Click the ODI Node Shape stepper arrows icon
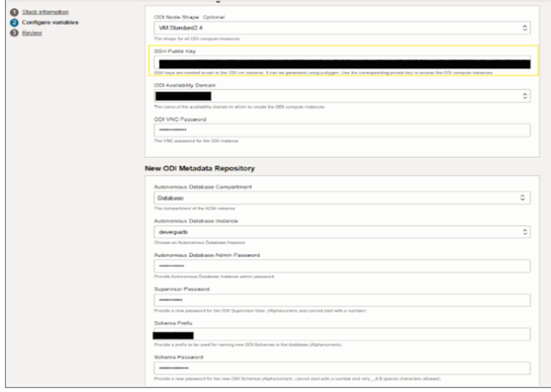551x392 pixels. click(525, 27)
